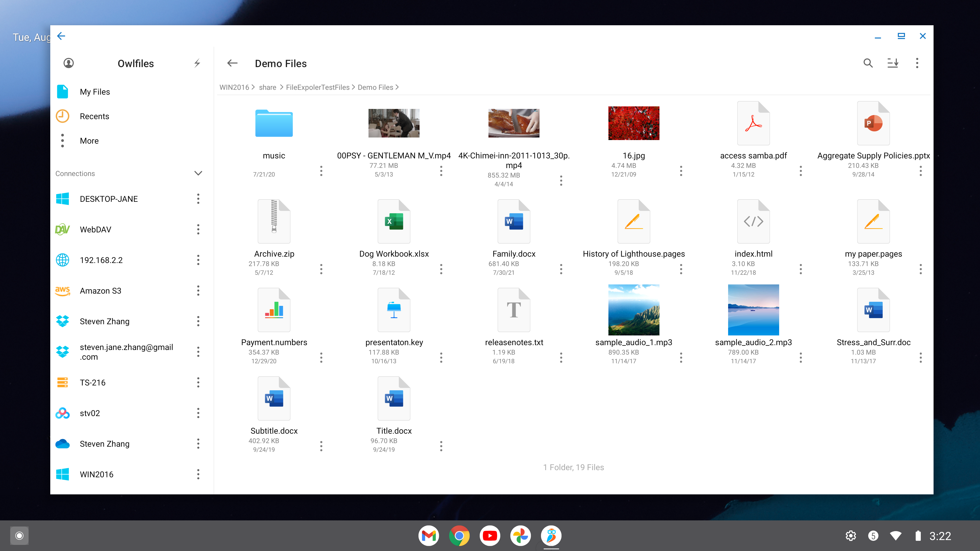
Task: Open the overflow menu next to sort icon
Action: click(x=917, y=63)
